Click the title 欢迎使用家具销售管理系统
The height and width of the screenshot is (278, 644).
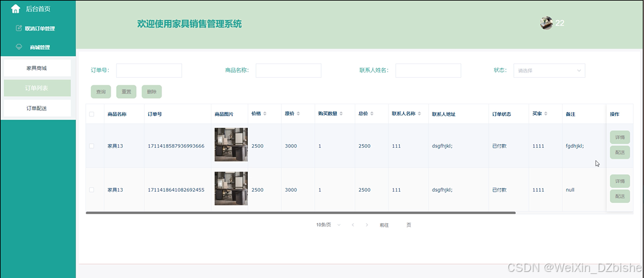tap(190, 24)
